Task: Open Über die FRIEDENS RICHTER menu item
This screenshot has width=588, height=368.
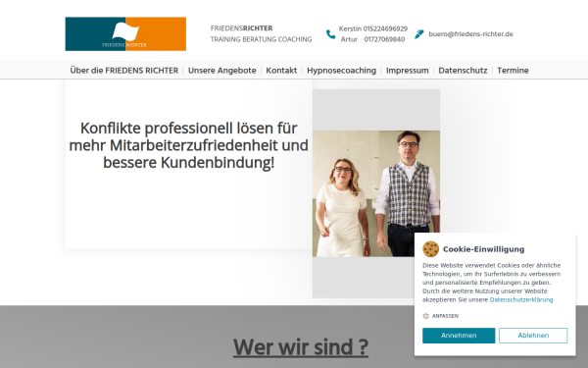Action: [124, 71]
